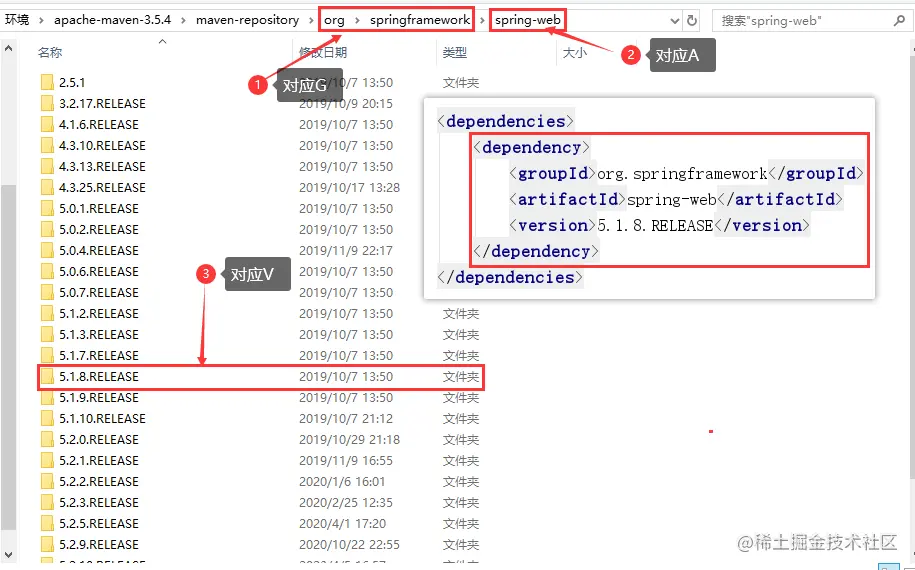The image size is (915, 570).
Task: Open the 5.1.8.RELEASE folder icon
Action: pyautogui.click(x=47, y=377)
